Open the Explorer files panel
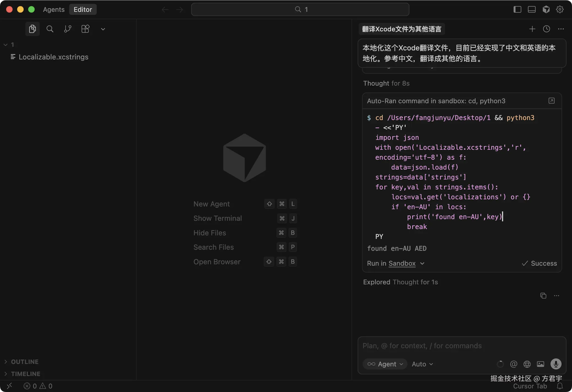The width and height of the screenshot is (572, 392). coord(32,29)
